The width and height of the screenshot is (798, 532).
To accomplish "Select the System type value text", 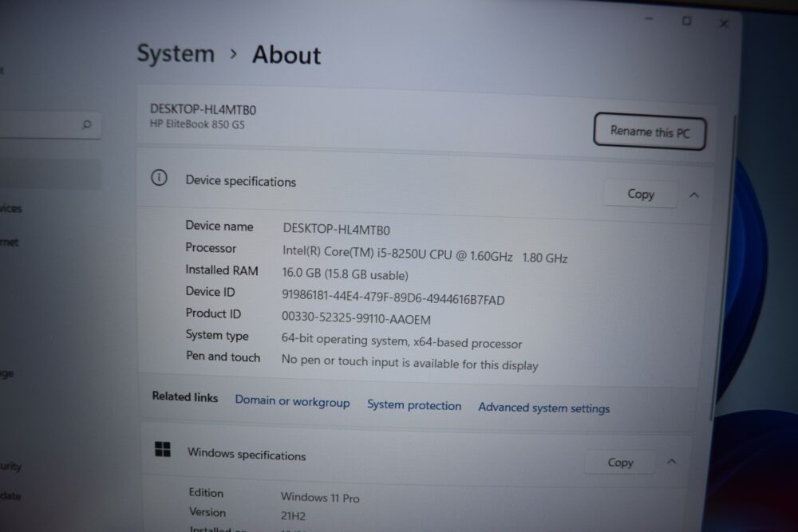I will pos(401,341).
